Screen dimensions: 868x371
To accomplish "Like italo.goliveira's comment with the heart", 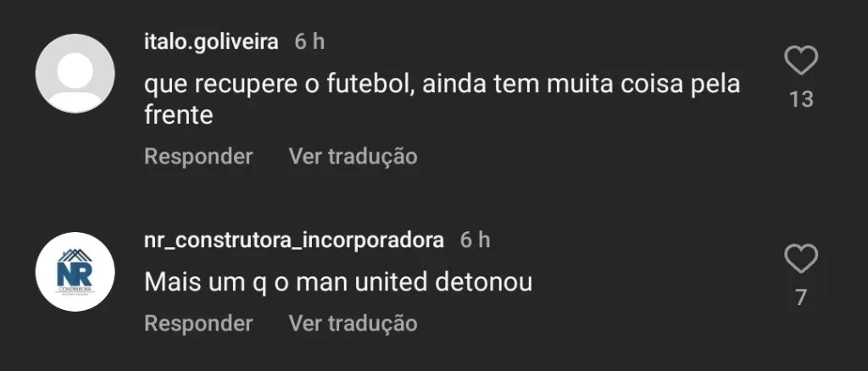I will click(801, 61).
